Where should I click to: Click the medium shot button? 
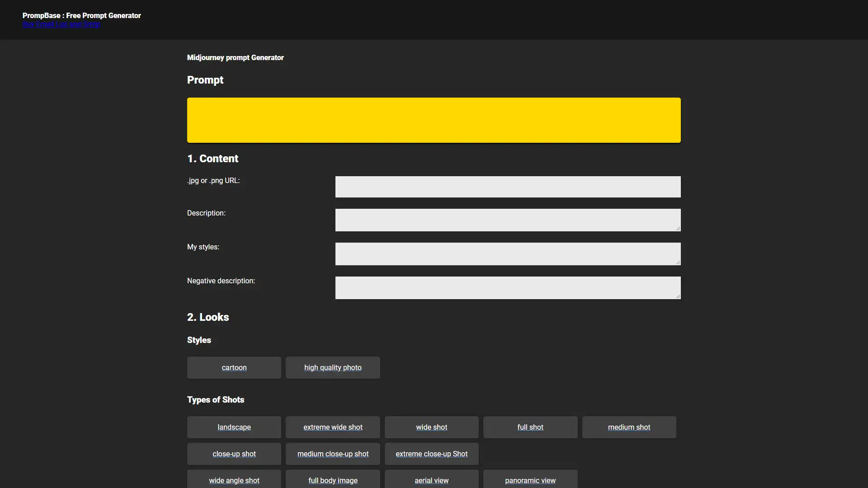pyautogui.click(x=629, y=427)
